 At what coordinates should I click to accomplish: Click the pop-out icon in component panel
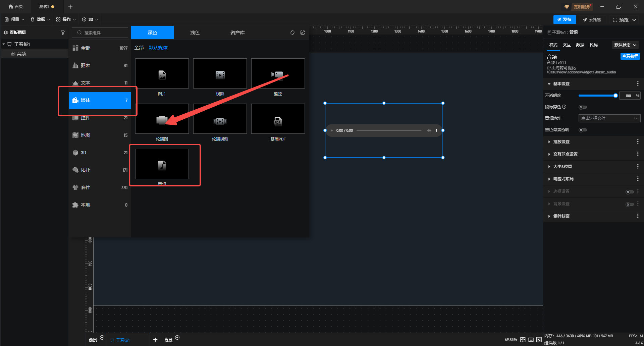303,33
